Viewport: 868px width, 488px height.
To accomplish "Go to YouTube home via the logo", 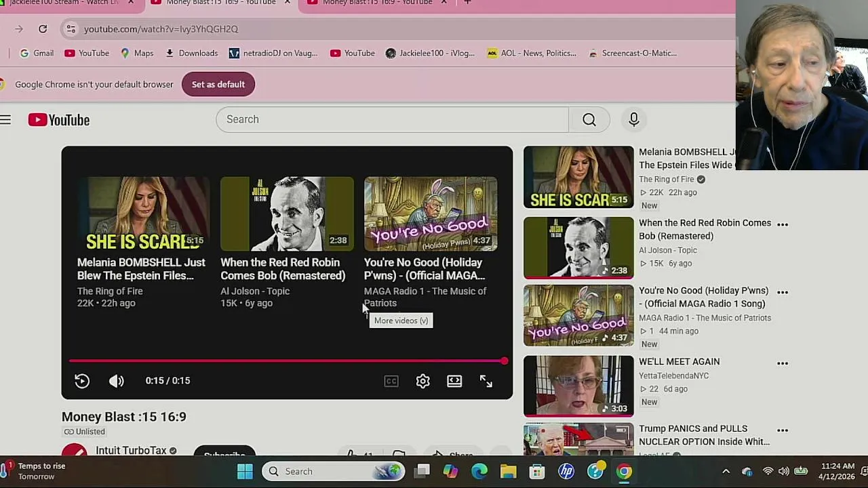I will pyautogui.click(x=59, y=120).
